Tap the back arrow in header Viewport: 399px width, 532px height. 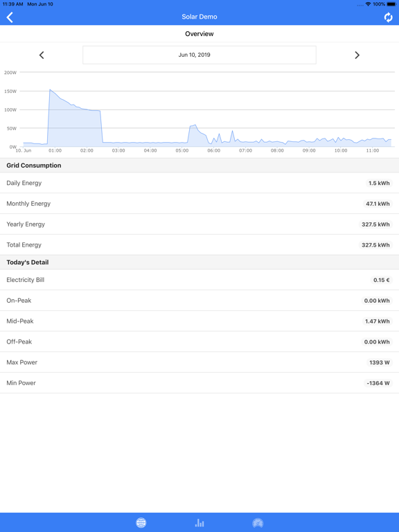(10, 17)
